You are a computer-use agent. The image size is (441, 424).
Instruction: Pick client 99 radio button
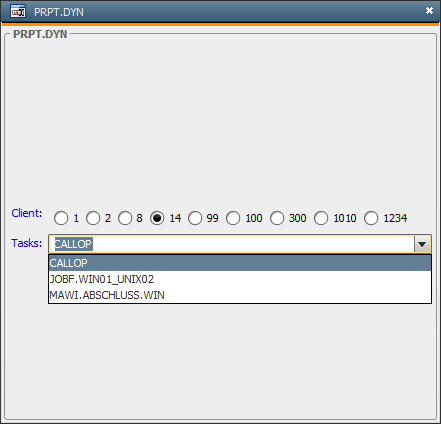(x=195, y=218)
